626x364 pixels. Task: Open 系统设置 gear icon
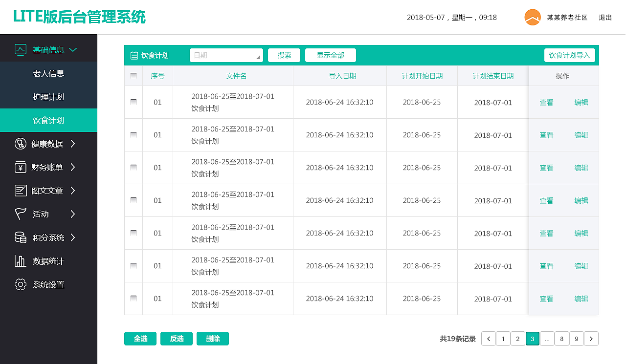(21, 284)
